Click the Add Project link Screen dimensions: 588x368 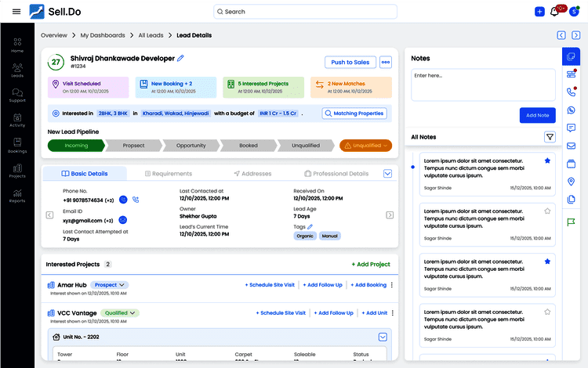tap(371, 265)
